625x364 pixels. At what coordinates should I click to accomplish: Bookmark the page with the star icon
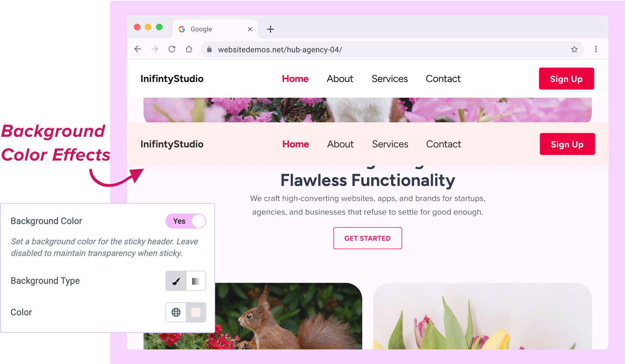click(574, 49)
